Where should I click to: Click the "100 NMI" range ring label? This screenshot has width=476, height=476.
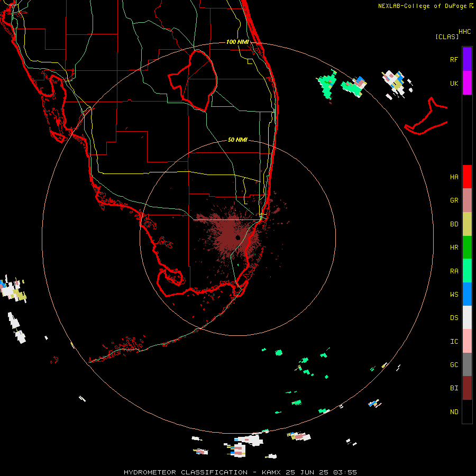[237, 42]
